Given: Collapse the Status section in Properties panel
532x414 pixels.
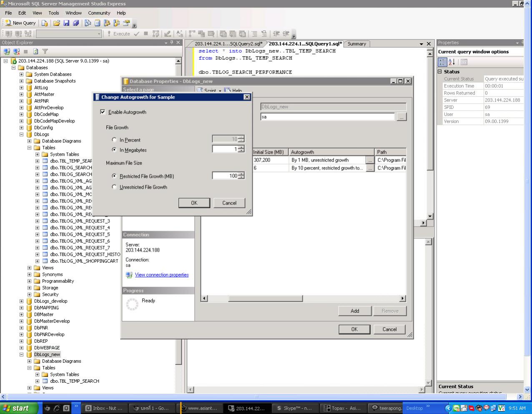Looking at the screenshot, I should (440, 72).
